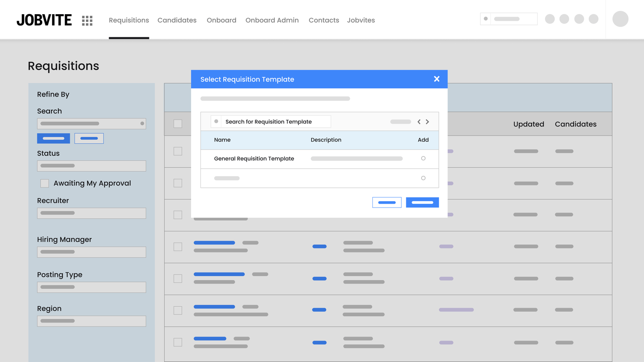Switch to the Onboard tab
This screenshot has width=644, height=362.
pyautogui.click(x=222, y=20)
